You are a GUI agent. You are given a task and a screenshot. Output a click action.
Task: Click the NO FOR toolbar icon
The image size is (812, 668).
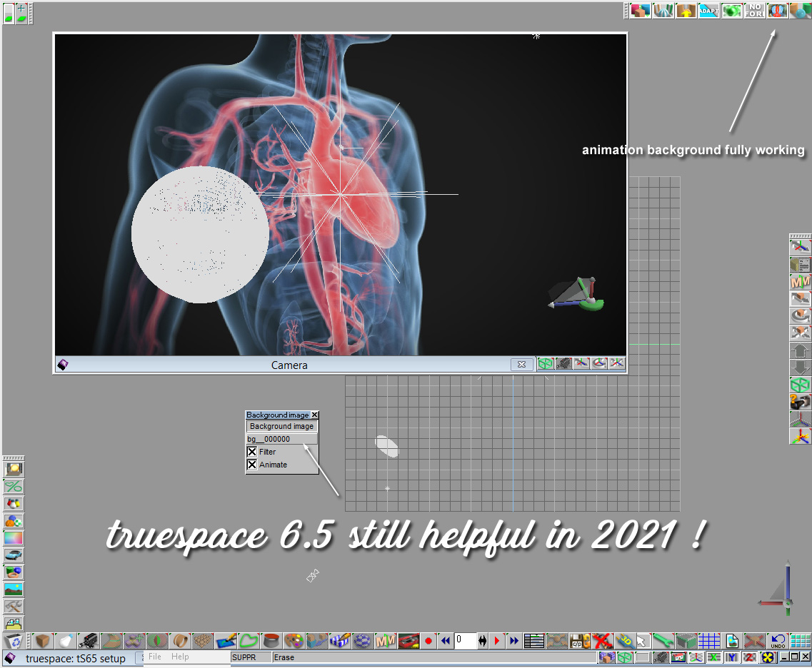click(754, 11)
